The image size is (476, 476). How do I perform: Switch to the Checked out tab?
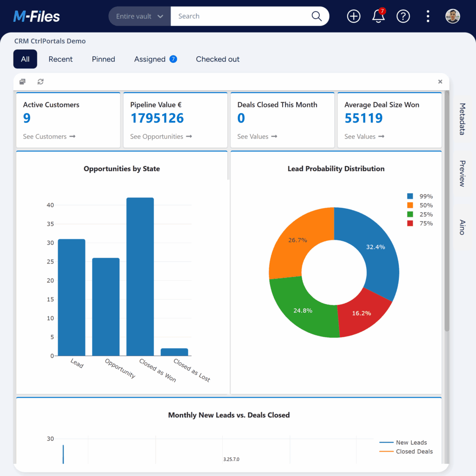(218, 59)
